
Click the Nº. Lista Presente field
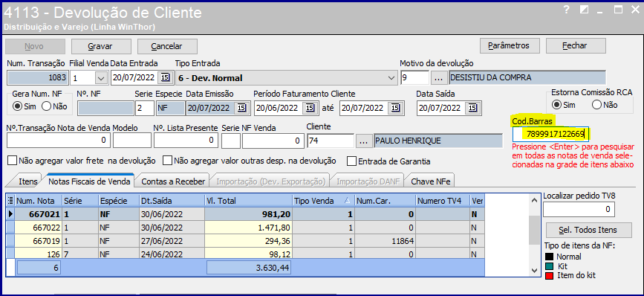(x=186, y=141)
